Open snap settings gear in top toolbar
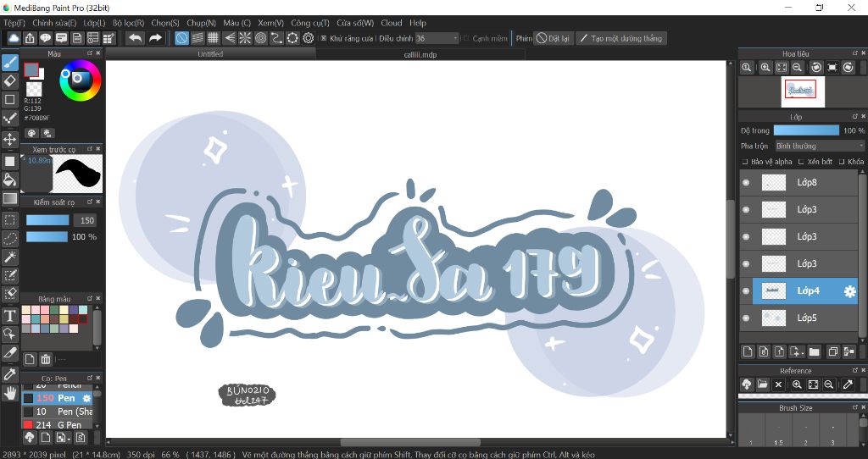This screenshot has width=868, height=459. point(309,38)
